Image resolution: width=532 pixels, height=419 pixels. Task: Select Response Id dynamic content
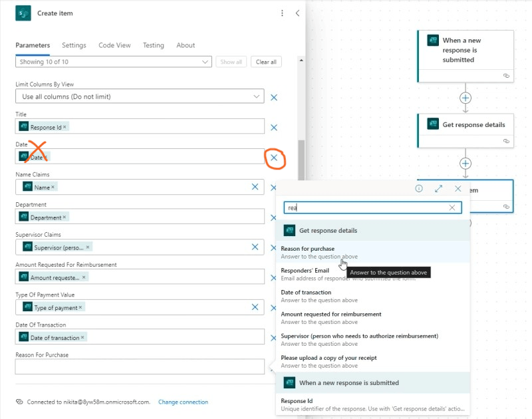(373, 404)
